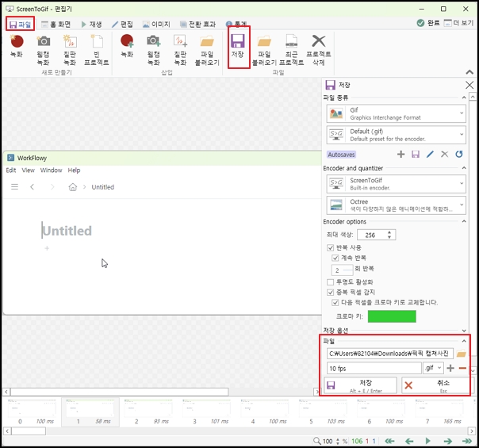
Task: Click filename field '10 fps'
Action: [x=374, y=368]
